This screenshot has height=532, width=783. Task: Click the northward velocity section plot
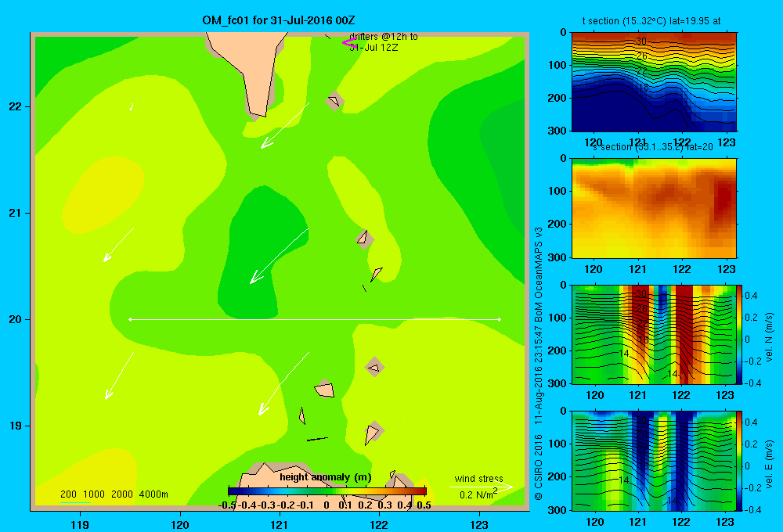pos(654,334)
